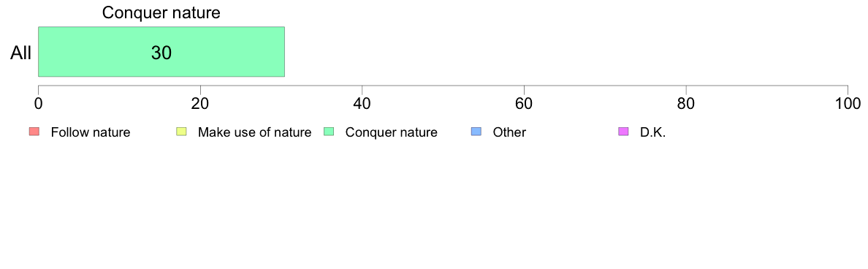The height and width of the screenshot is (269, 868).
Task: Click the 100 axis tick label
Action: coord(847,103)
